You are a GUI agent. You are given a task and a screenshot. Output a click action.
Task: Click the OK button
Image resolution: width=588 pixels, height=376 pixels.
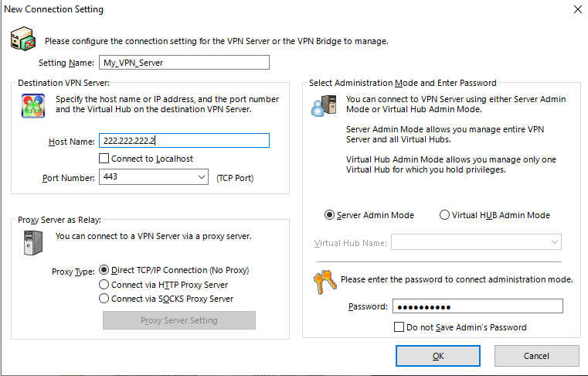point(438,356)
